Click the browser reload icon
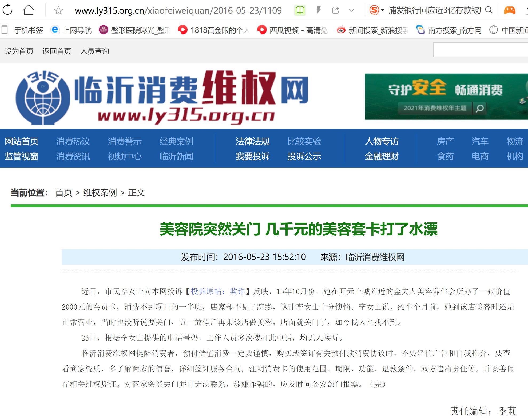The height and width of the screenshot is (420, 528). point(7,10)
